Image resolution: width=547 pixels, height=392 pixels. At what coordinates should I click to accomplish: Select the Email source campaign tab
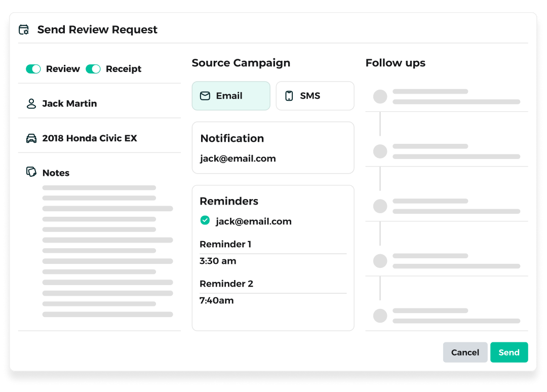(231, 96)
